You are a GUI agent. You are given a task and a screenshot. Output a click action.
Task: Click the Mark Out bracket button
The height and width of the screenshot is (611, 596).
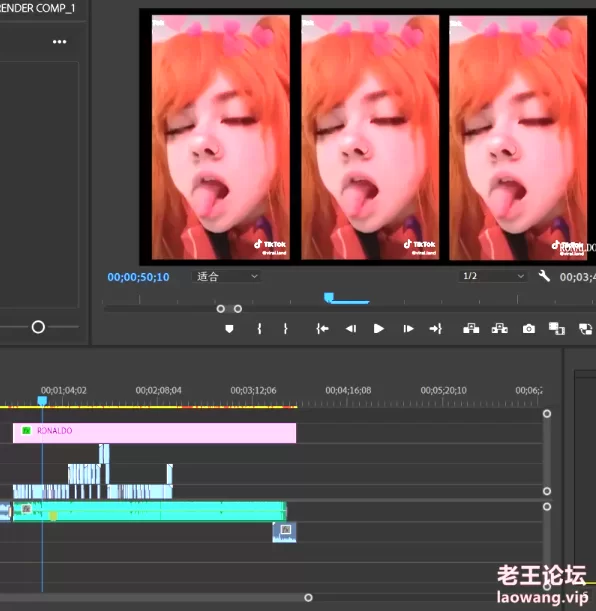coord(286,329)
